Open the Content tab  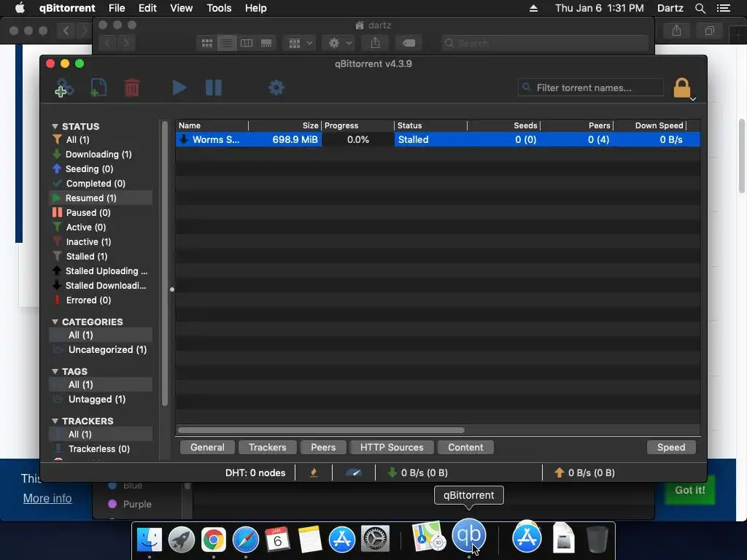[x=465, y=448]
